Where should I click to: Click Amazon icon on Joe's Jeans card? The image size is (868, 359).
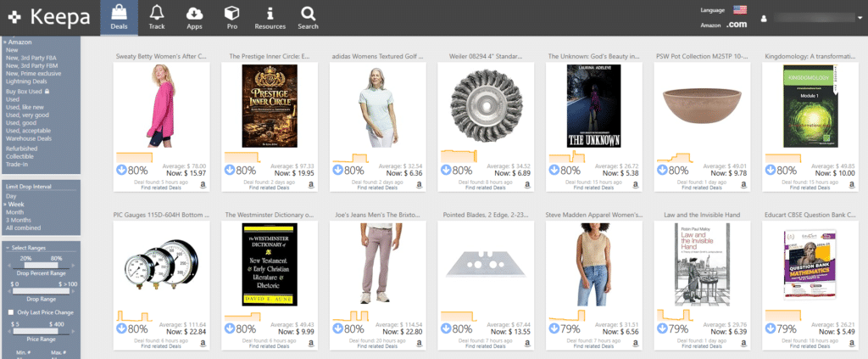(419, 343)
